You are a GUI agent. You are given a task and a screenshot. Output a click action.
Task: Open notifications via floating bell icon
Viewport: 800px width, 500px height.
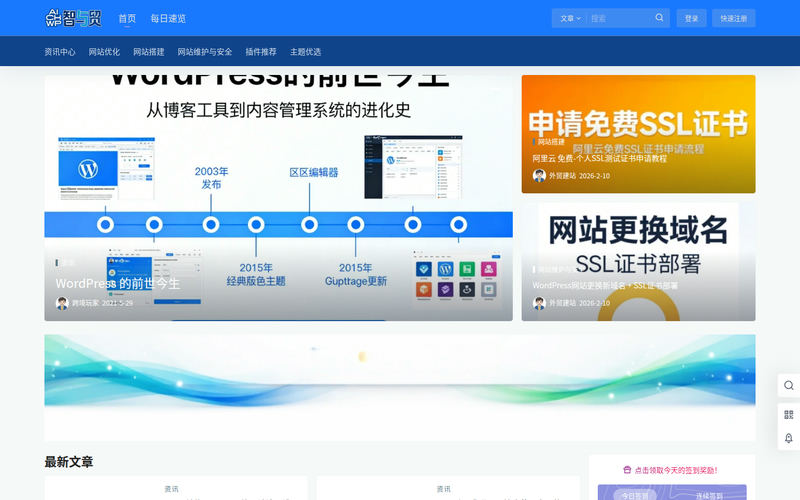788,438
